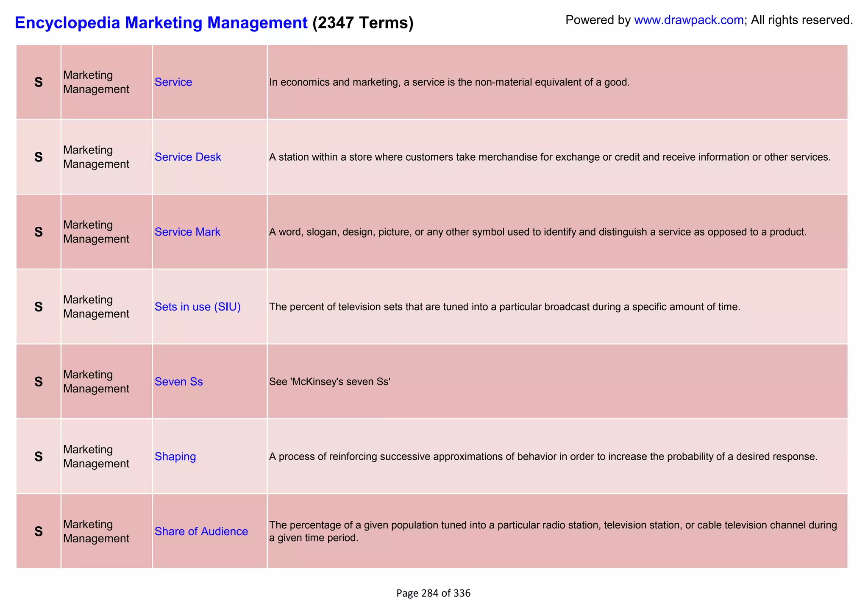868x614 pixels.
Task: Select the Service definition about non-material equivalent
Action: pyautogui.click(x=449, y=82)
